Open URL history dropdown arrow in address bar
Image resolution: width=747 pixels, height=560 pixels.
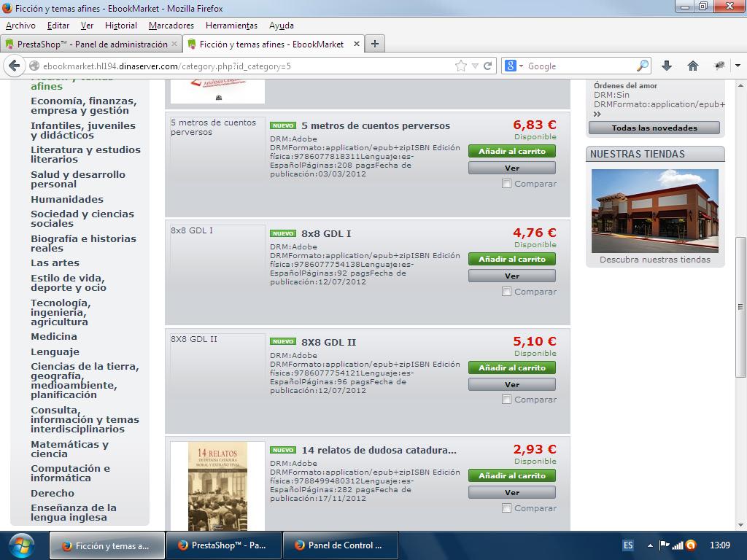click(x=475, y=66)
